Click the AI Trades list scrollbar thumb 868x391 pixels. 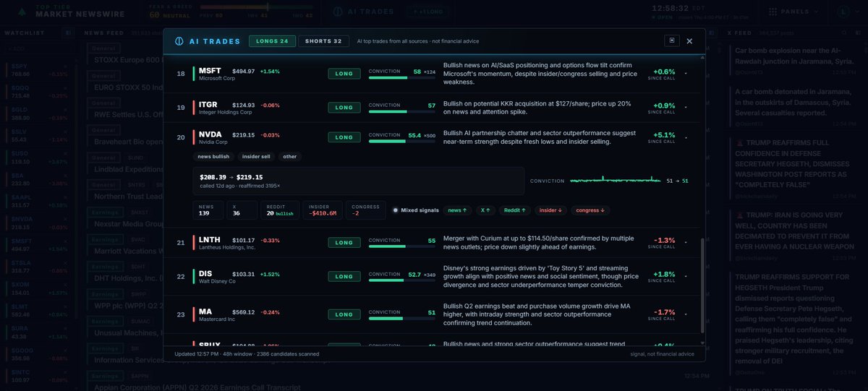point(702,287)
